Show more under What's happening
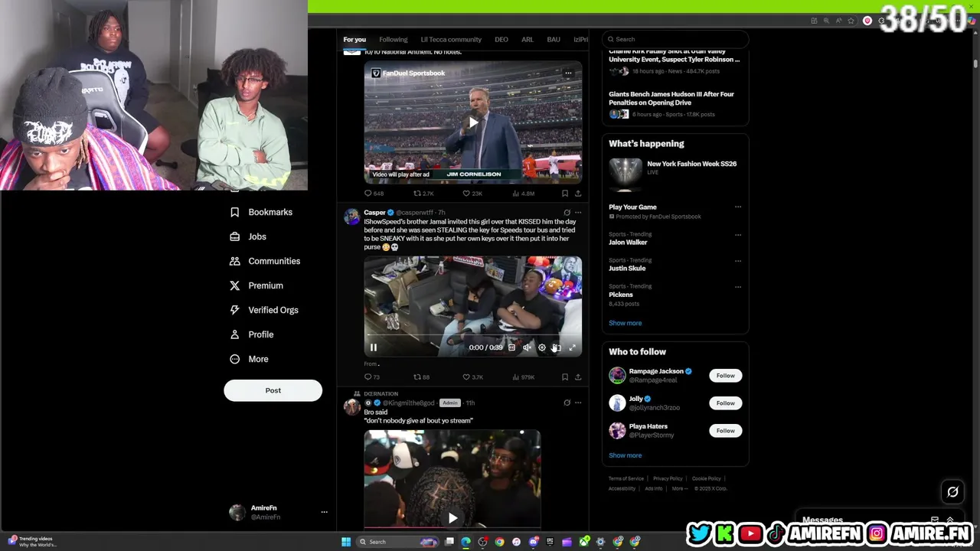980x551 pixels. click(626, 323)
